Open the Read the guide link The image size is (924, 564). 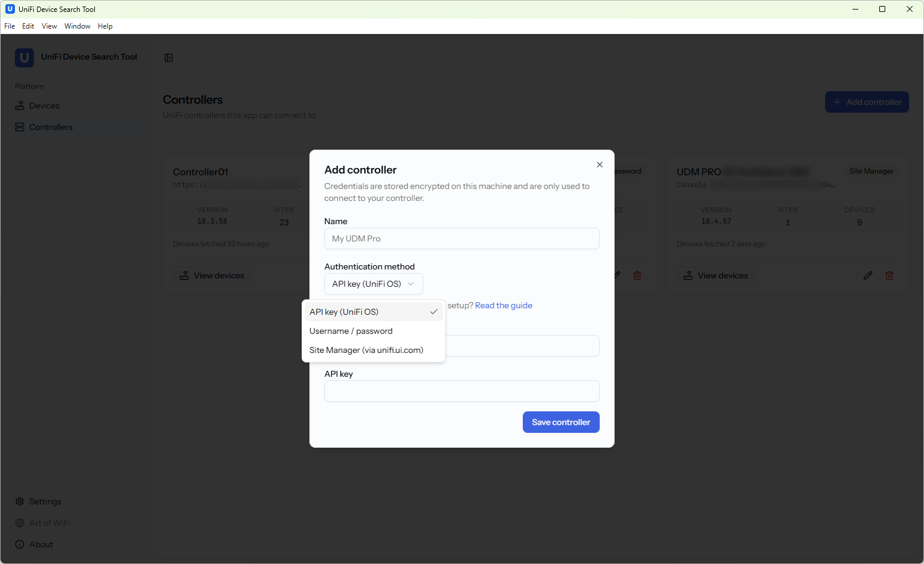pyautogui.click(x=504, y=305)
